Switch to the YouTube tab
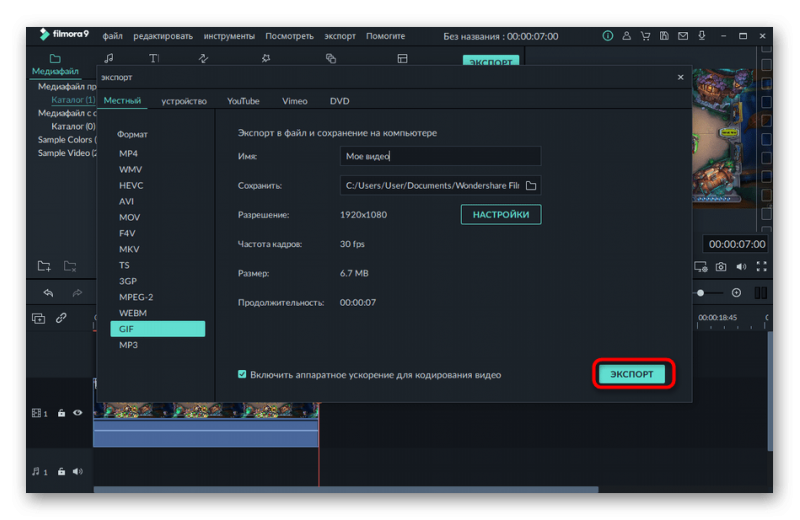The height and width of the screenshot is (520, 800). point(243,101)
